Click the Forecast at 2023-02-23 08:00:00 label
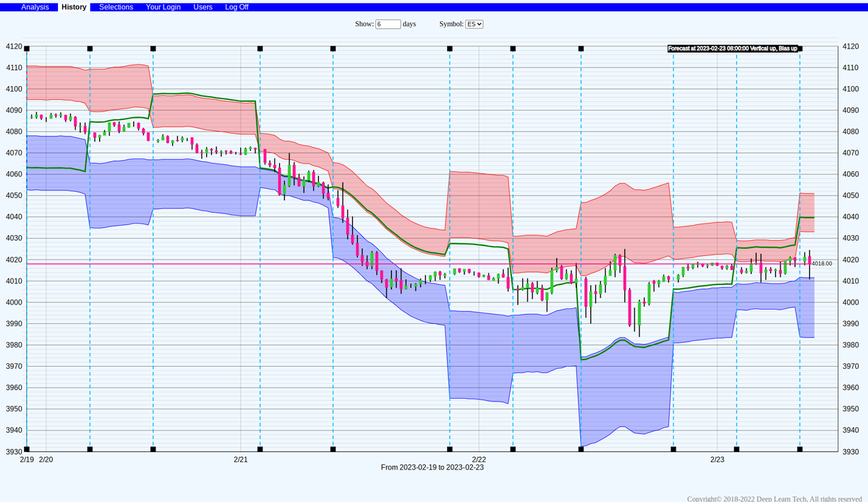Viewport: 868px width, 502px height. [734, 48]
